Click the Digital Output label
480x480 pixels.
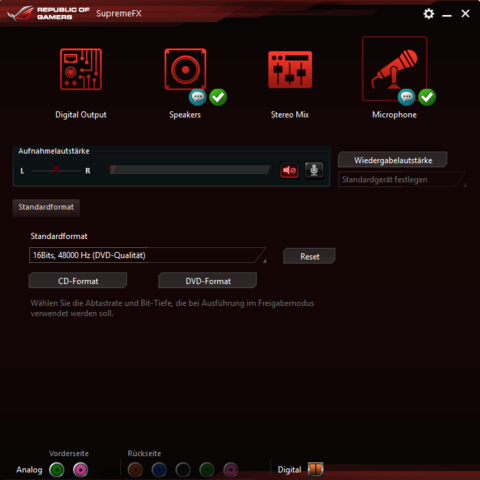[81, 115]
